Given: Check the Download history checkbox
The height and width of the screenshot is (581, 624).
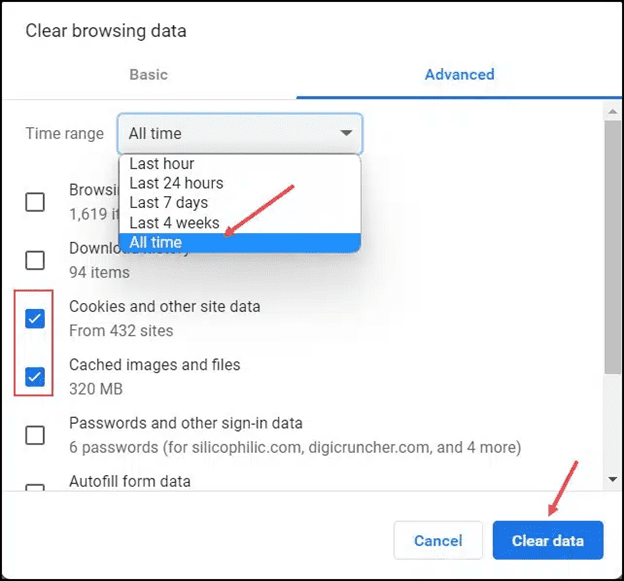Looking at the screenshot, I should (x=35, y=260).
